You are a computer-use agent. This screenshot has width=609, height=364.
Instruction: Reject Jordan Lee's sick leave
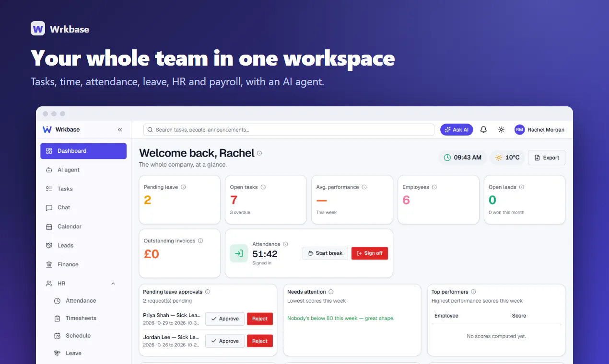[260, 341]
